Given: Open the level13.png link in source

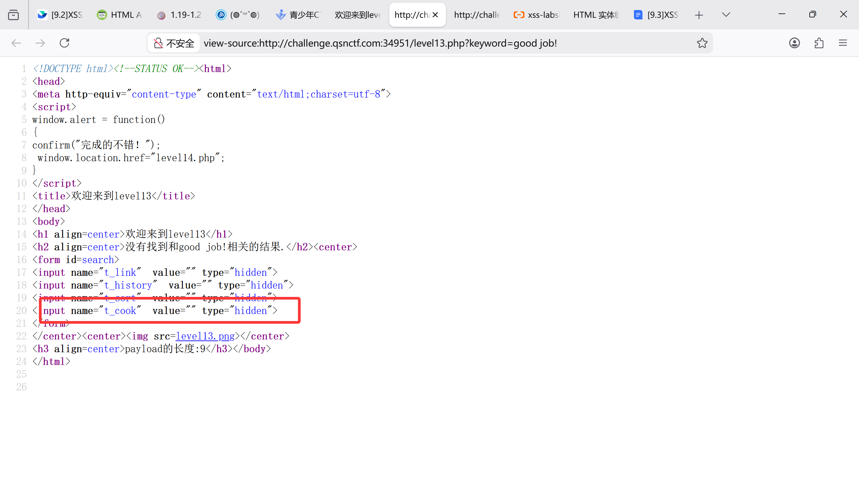Looking at the screenshot, I should [x=205, y=336].
